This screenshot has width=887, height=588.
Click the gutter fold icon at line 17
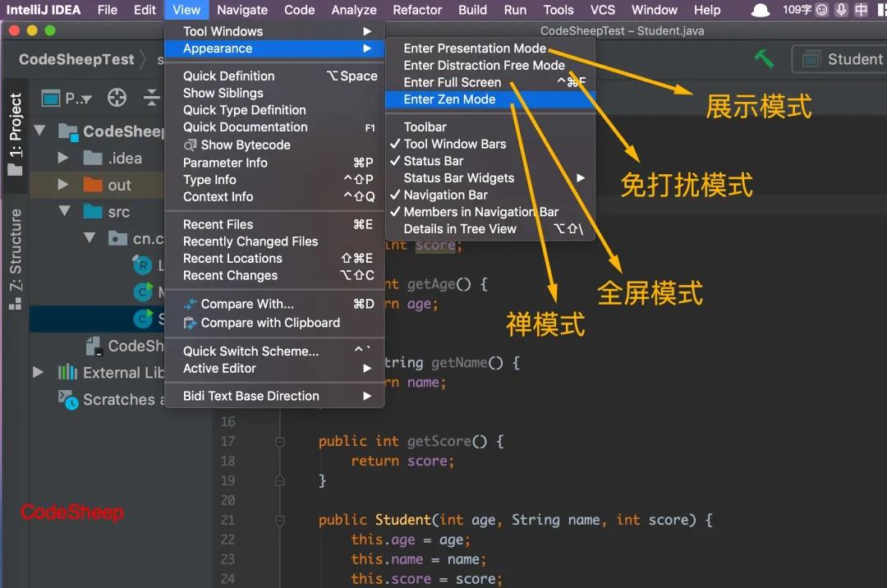tap(279, 442)
